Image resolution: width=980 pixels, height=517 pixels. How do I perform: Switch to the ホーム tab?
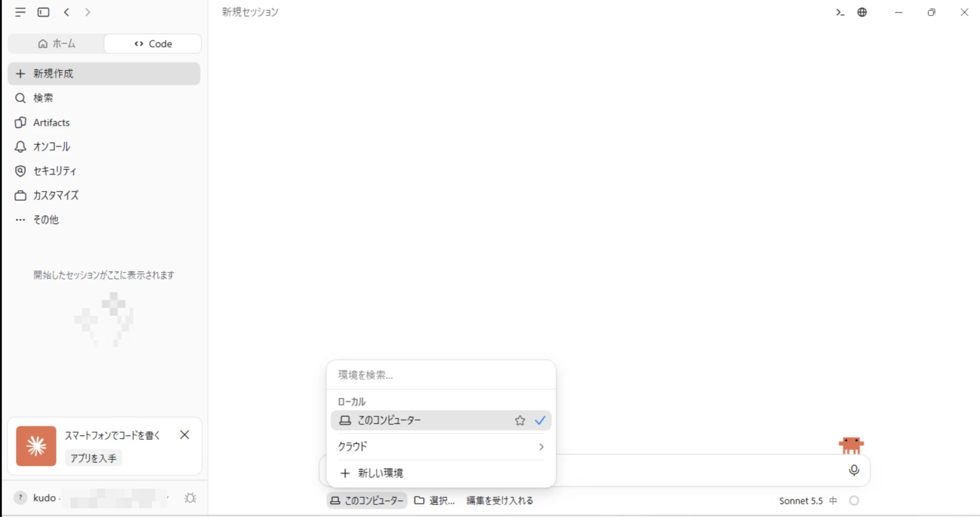56,44
